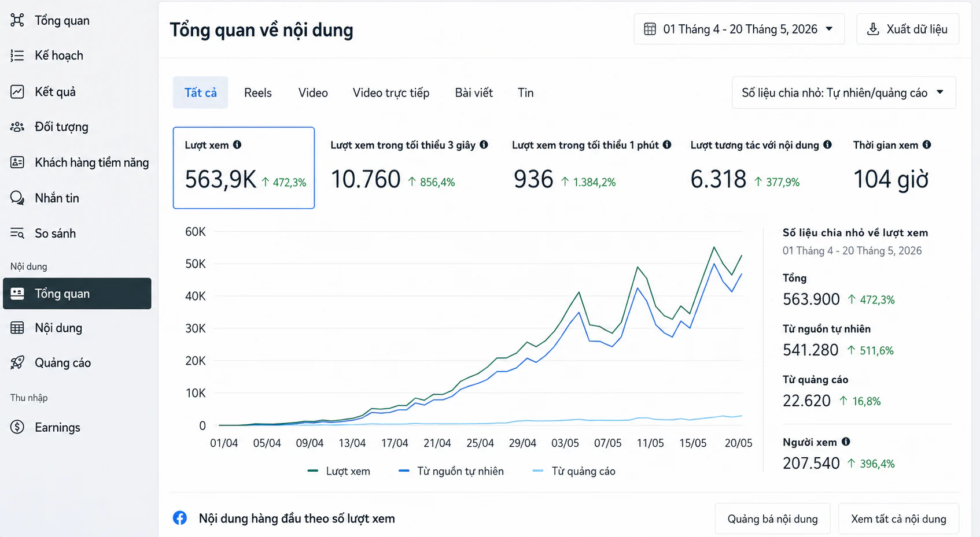This screenshot has width=980, height=537.
Task: Click Xem tất cả nội dung button
Action: click(898, 519)
